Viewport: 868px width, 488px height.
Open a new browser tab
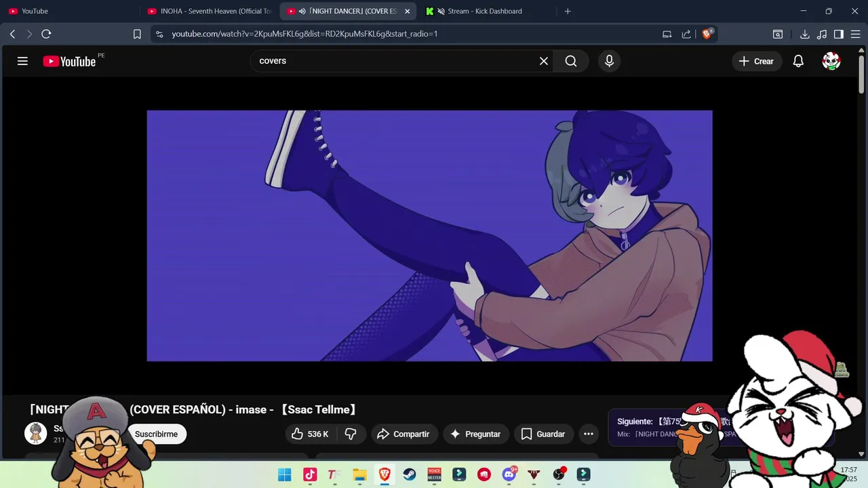(x=568, y=11)
